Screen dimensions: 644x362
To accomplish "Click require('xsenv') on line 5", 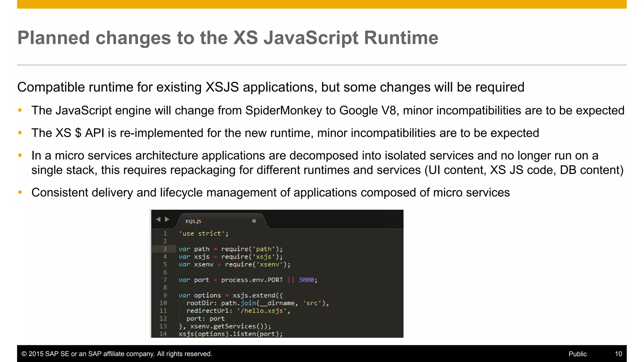I will (256, 265).
